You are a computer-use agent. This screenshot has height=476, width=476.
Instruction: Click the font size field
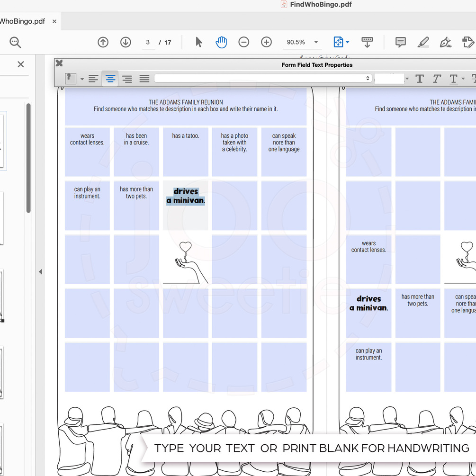click(389, 79)
